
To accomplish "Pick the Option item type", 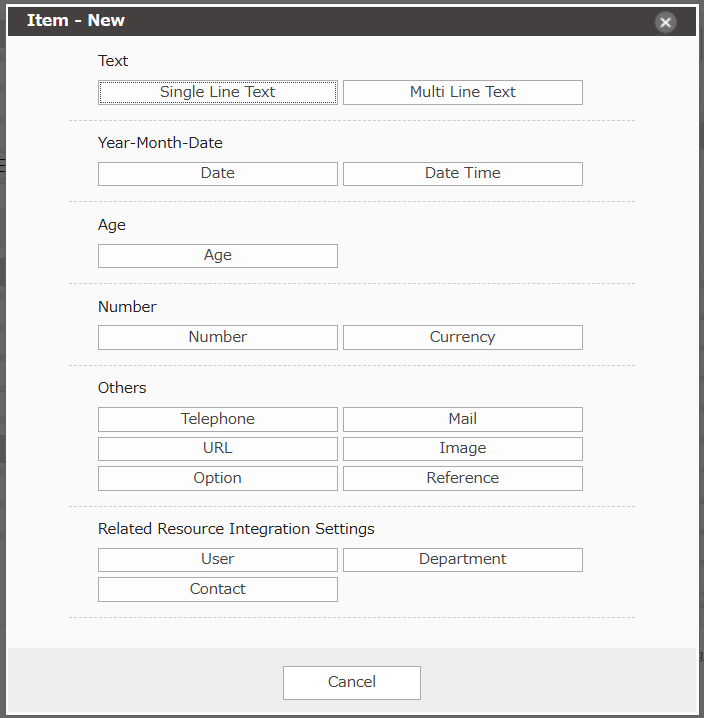I will [217, 478].
